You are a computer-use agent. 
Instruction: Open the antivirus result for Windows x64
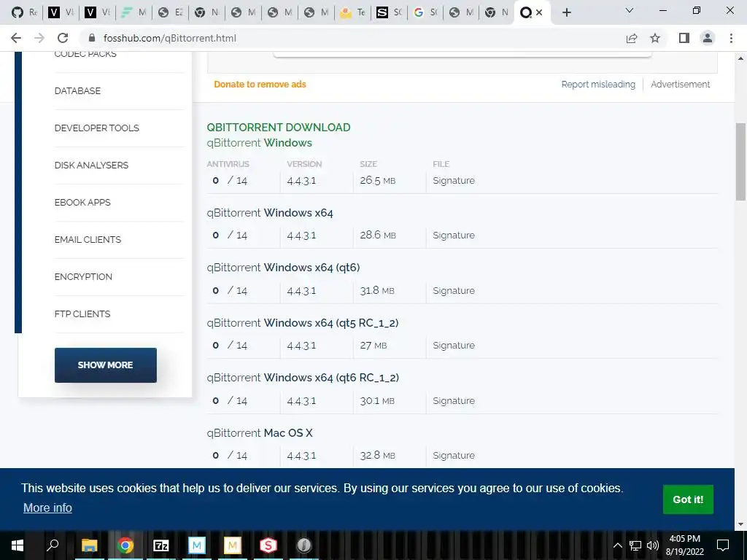230,236
